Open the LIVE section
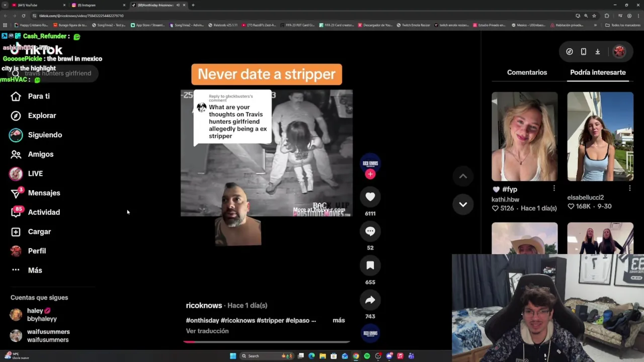 [x=26, y=173]
